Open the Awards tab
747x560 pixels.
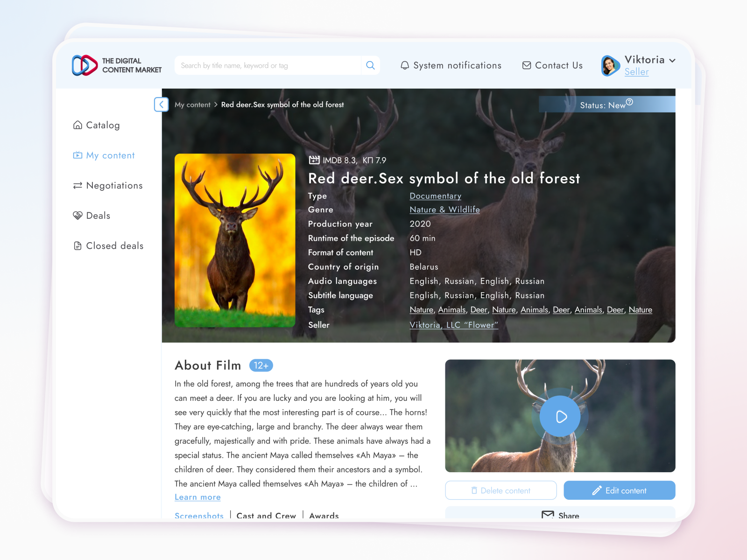point(324,516)
